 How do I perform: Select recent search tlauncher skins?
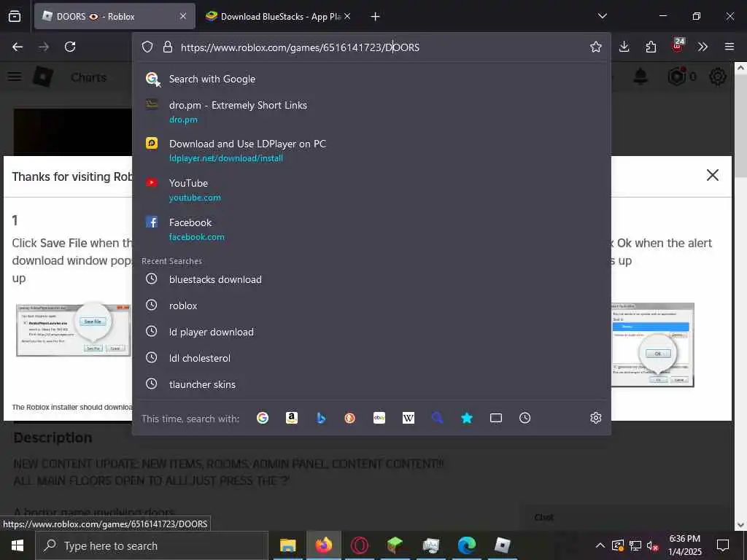371,384
